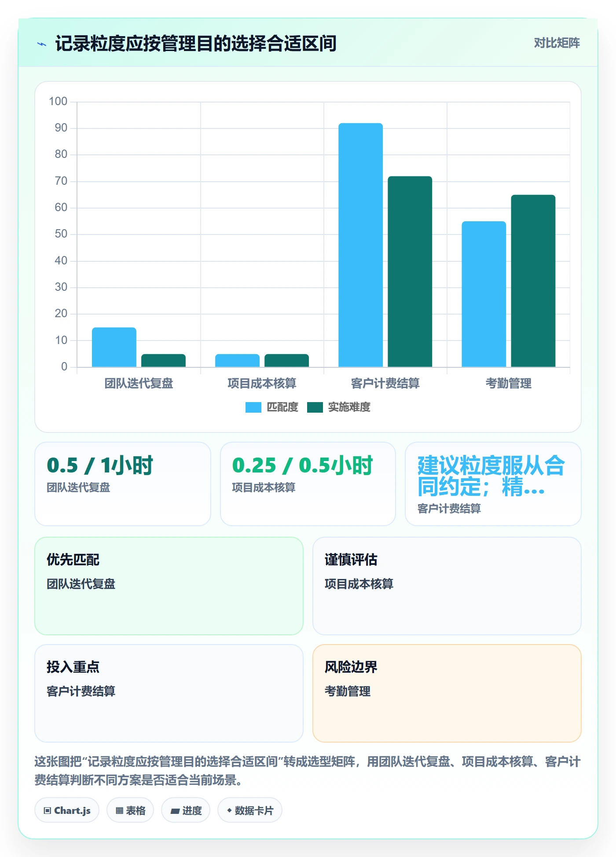Click the blue 匹配度 bar for 项目成本核算

(x=237, y=360)
